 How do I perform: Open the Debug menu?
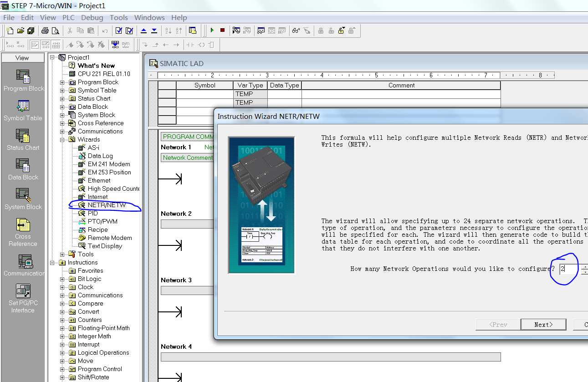92,17
